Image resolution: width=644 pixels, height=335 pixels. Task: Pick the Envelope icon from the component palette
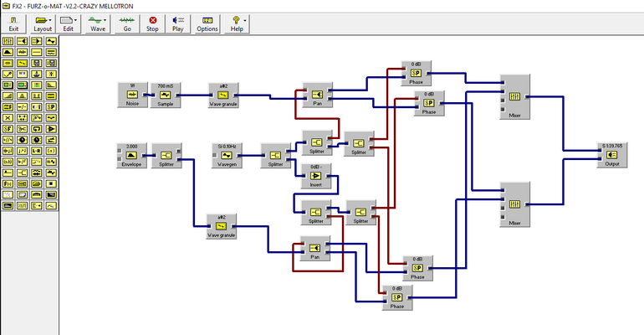[8, 52]
